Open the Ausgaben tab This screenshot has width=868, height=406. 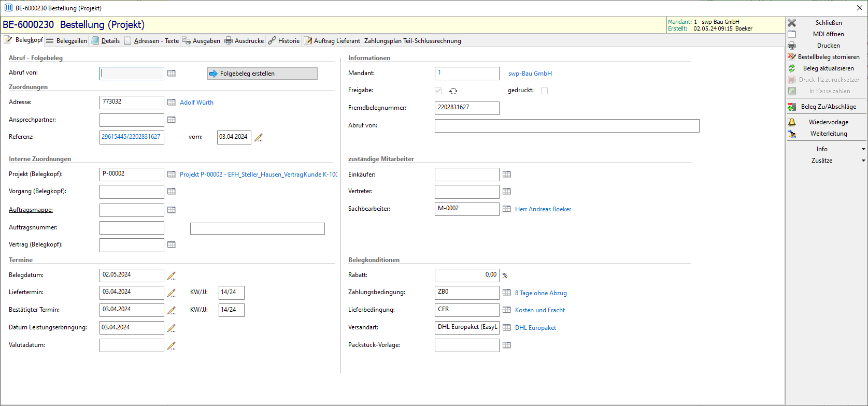tap(202, 41)
